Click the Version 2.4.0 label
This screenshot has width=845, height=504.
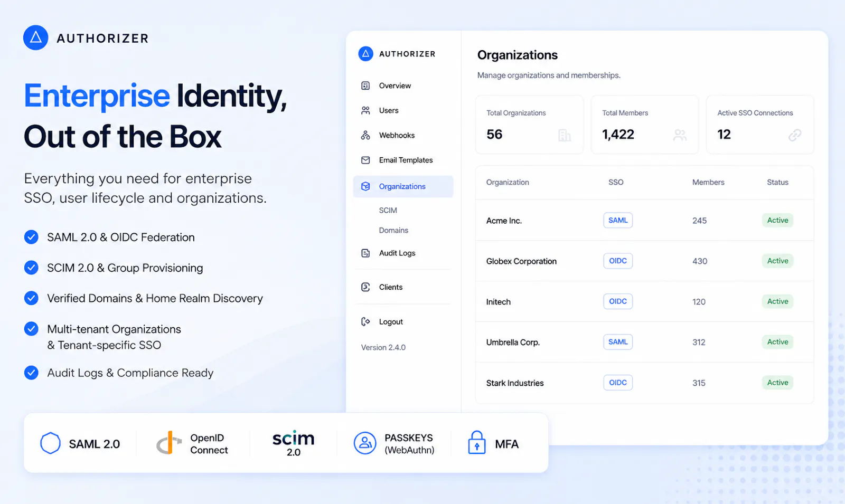click(383, 347)
